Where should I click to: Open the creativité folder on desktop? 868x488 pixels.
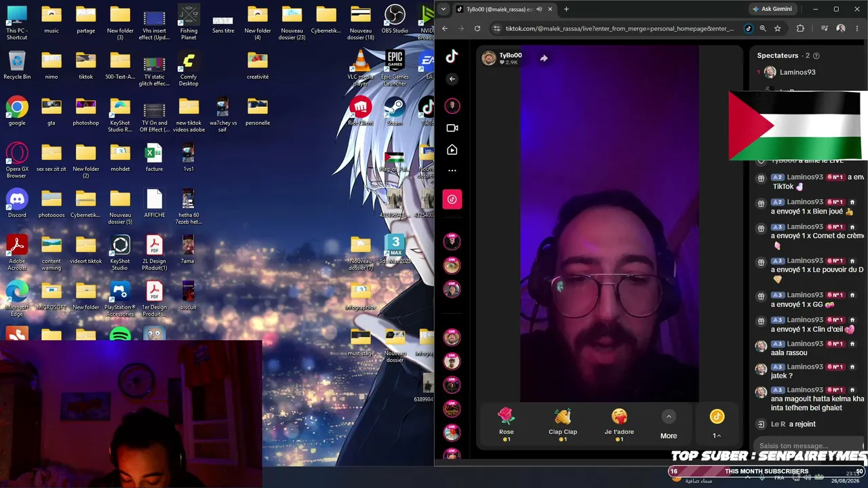[258, 65]
